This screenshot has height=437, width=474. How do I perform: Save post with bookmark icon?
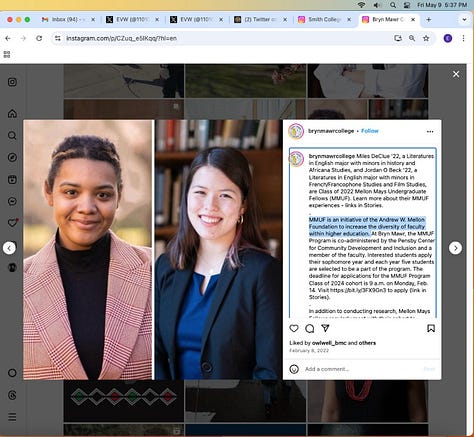(431, 328)
